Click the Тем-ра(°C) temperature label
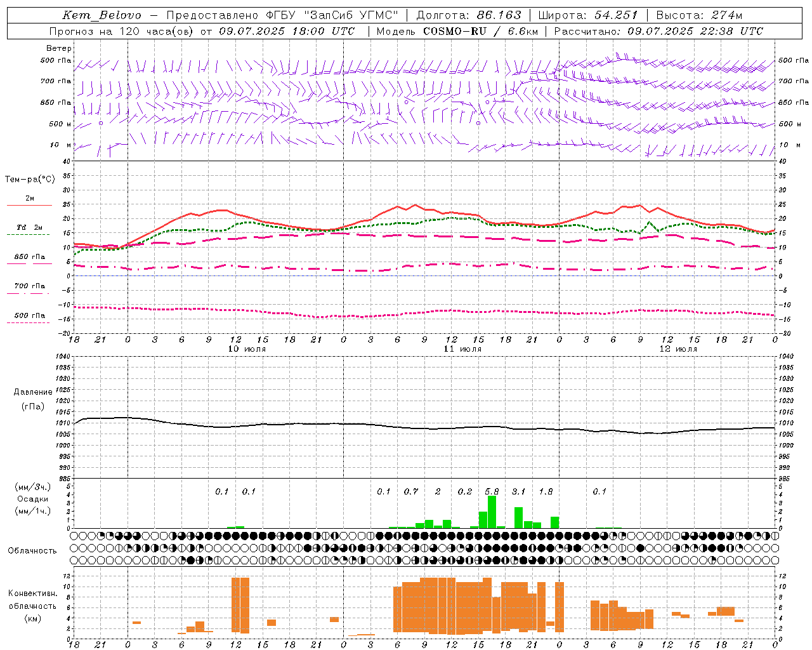Viewport: 812px width, 650px height. (30, 180)
